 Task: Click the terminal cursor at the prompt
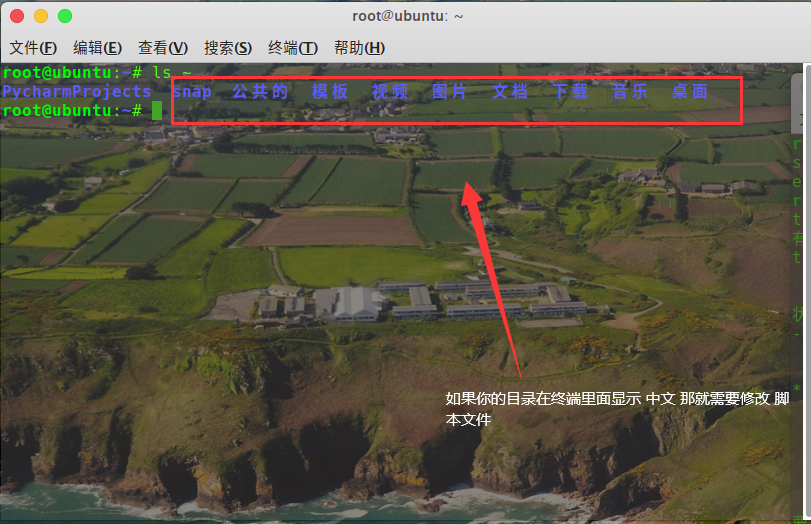[157, 110]
